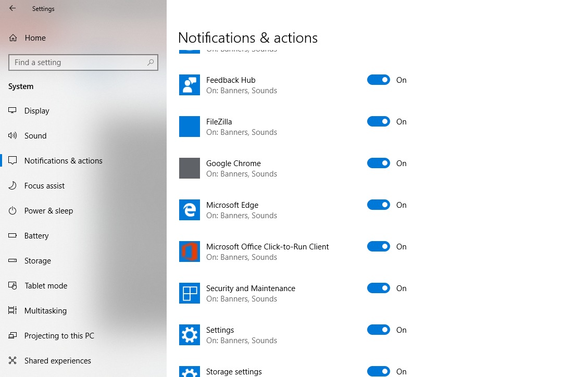Click the magnifier search icon
The width and height of the screenshot is (588, 377).
(151, 62)
